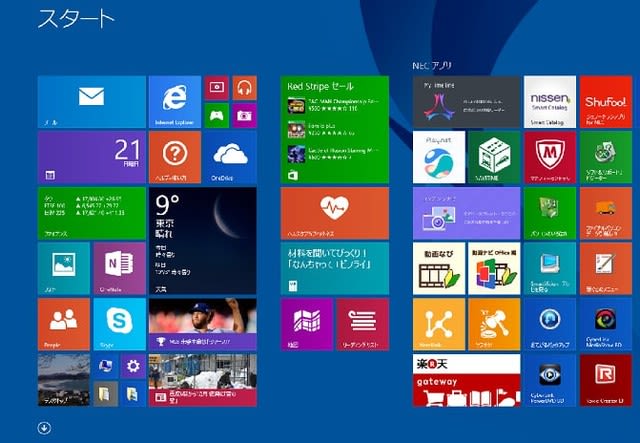Open SmartVision TV tile

550,269
